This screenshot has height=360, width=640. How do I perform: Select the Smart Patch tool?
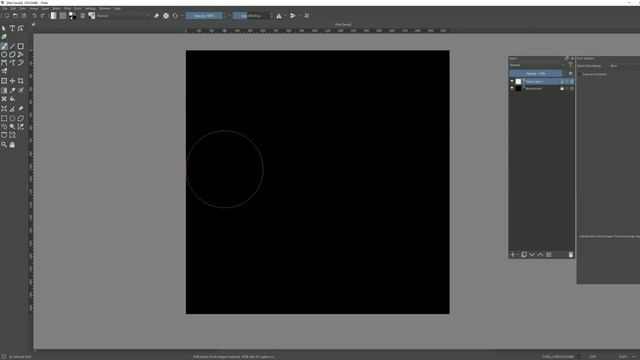4,99
